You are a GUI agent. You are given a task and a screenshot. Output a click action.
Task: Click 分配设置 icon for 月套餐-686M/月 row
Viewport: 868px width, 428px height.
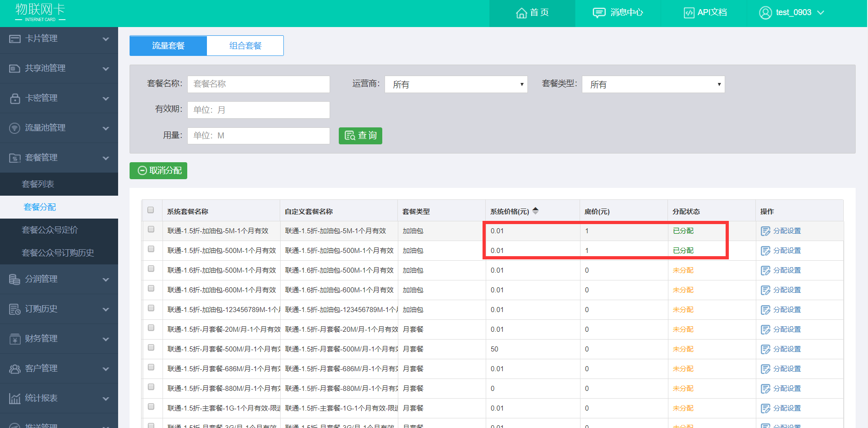pyautogui.click(x=765, y=369)
